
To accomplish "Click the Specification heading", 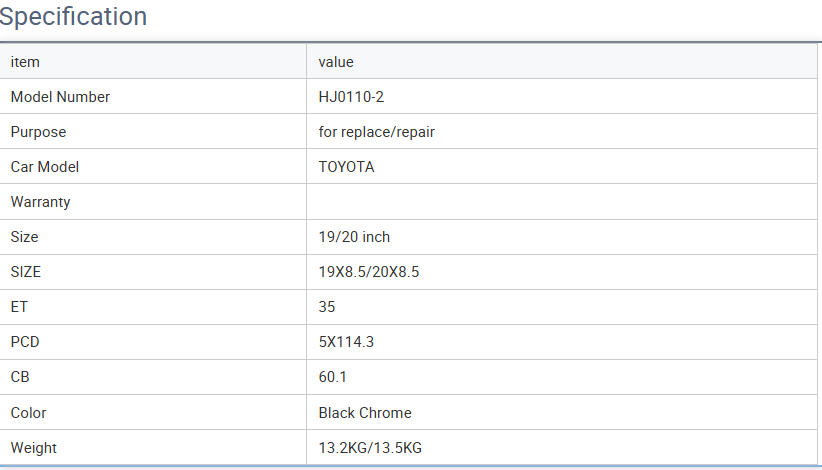I will pos(74,17).
